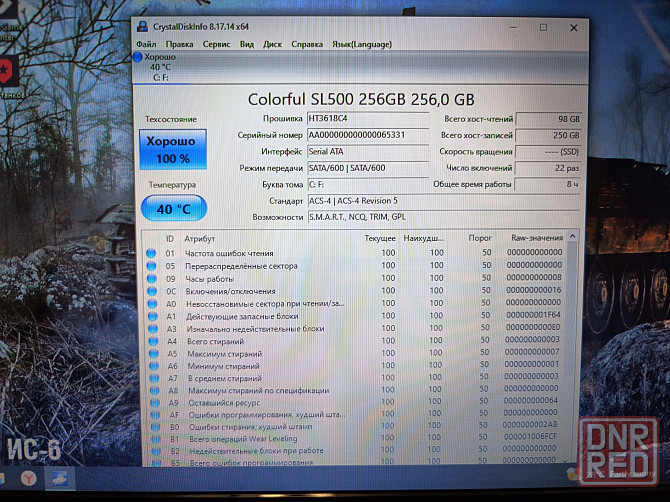The image size is (670, 502).
Task: Click the status circle for attribute A4
Action: [x=154, y=341]
